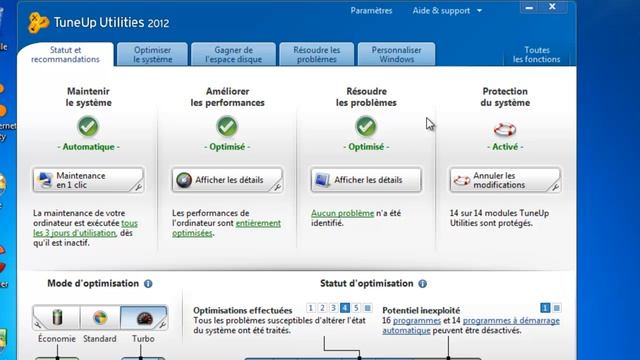Screen dimensions: 640x360
Task: Switch to the Statut et recommandations tab
Action: (65, 55)
